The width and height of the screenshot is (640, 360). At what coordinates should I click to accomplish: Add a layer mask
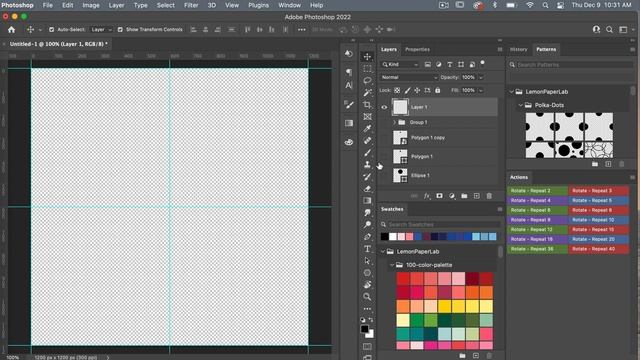(x=439, y=196)
